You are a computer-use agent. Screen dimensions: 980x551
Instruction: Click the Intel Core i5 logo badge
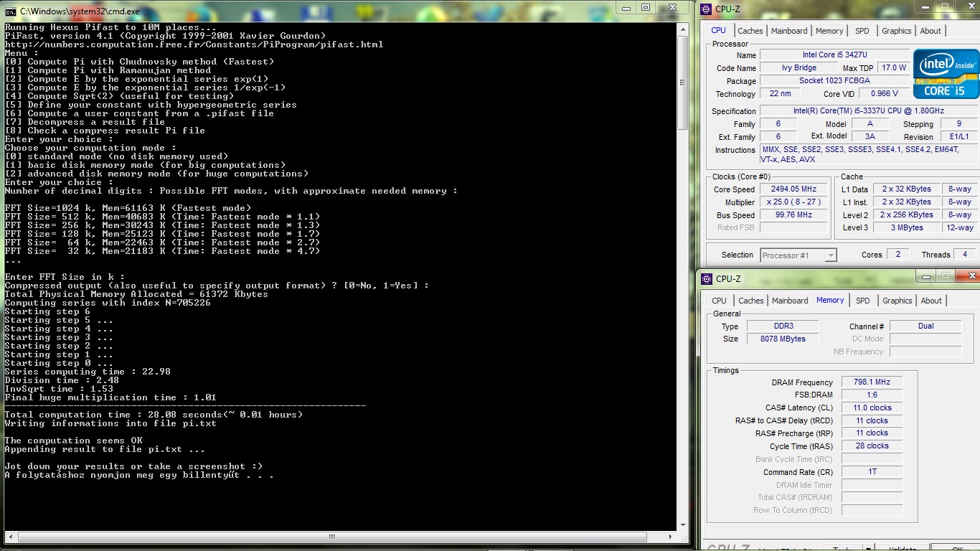coord(946,74)
